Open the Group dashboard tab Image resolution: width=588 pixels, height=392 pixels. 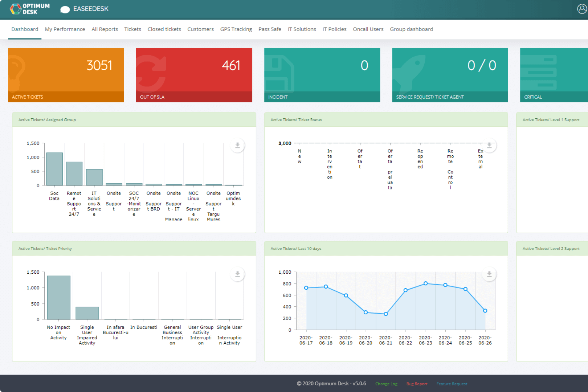tap(411, 29)
